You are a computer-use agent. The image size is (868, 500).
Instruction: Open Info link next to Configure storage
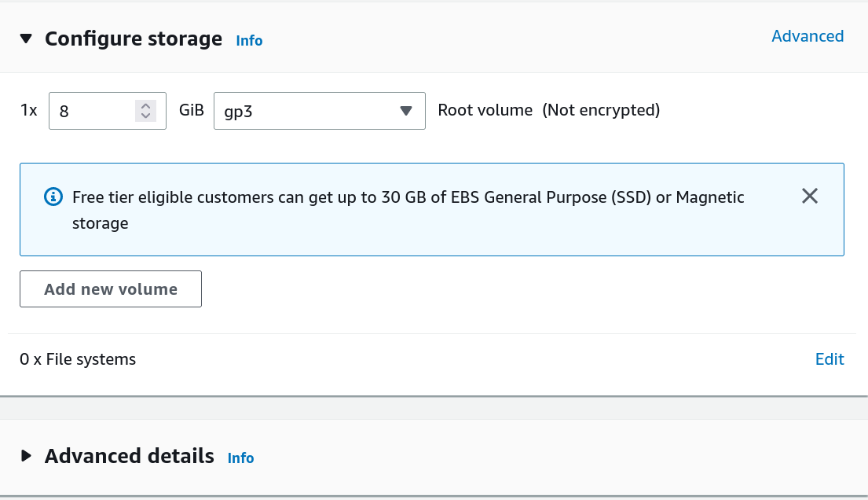click(x=249, y=40)
